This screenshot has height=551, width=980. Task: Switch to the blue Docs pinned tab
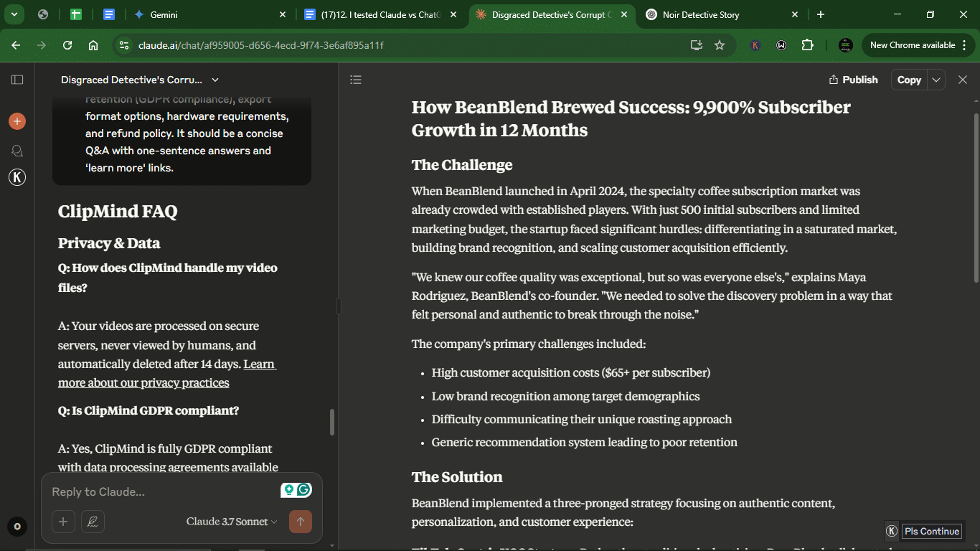coord(109,14)
